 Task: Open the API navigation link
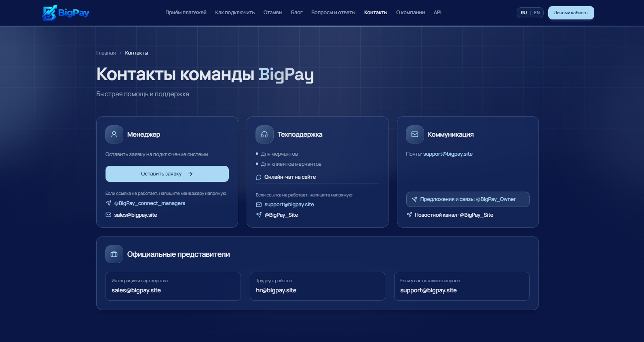coord(437,13)
